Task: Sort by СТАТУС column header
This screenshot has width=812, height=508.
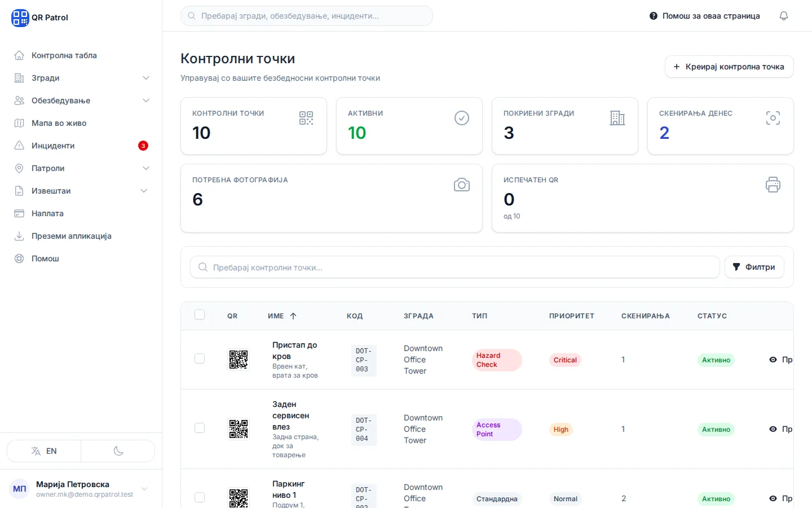Action: pos(712,316)
